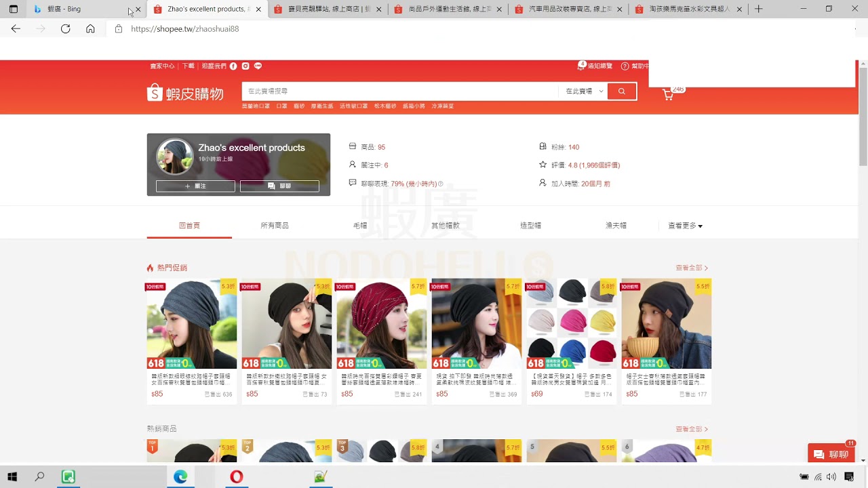Open the notification bell icon

click(581, 66)
